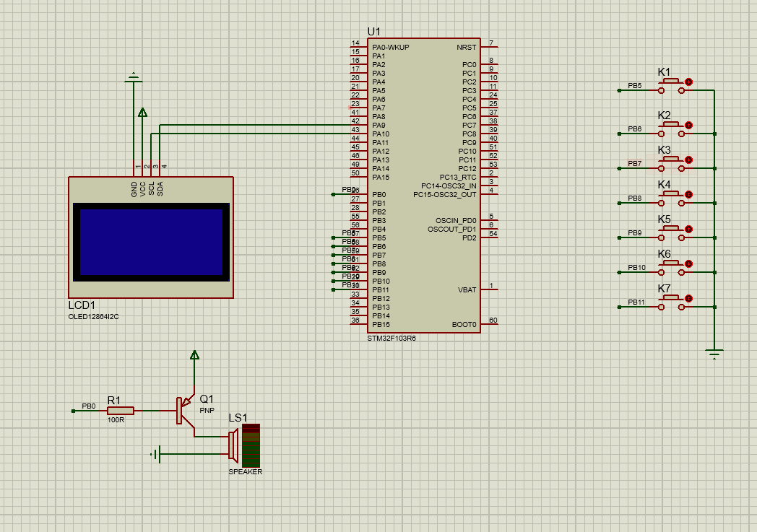Click the U1 reference label
Viewport: 757px width, 532px height.
(x=373, y=31)
